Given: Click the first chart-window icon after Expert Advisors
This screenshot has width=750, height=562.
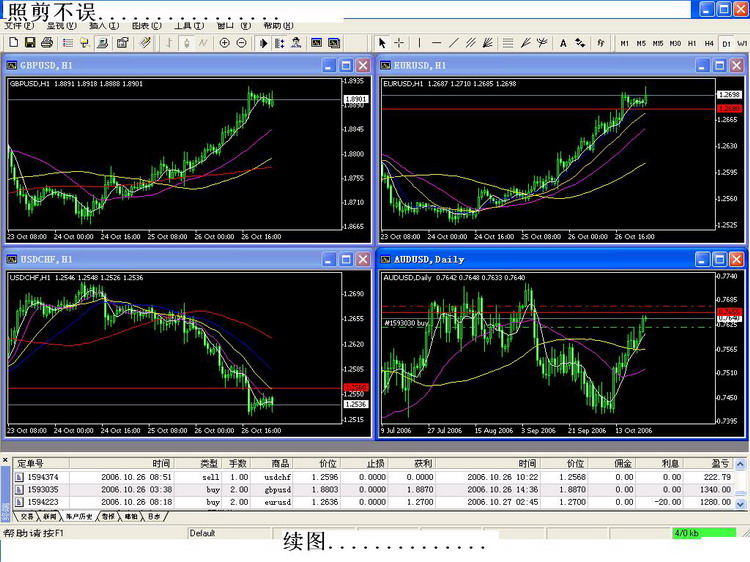Looking at the screenshot, I should 317,43.
